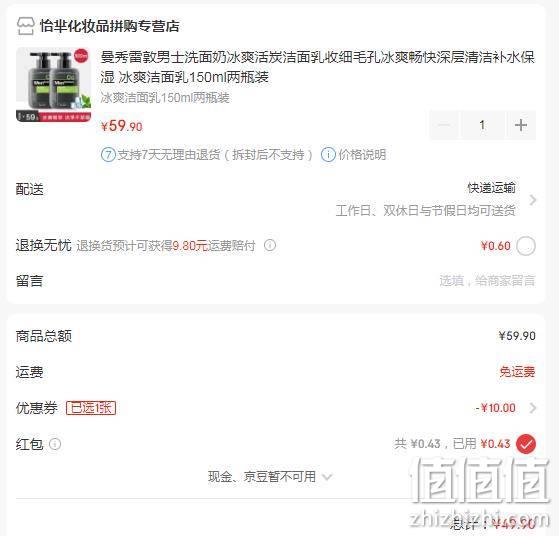Expand delivery options chevron next to 快递运输
559x536 pixels.
click(x=533, y=200)
